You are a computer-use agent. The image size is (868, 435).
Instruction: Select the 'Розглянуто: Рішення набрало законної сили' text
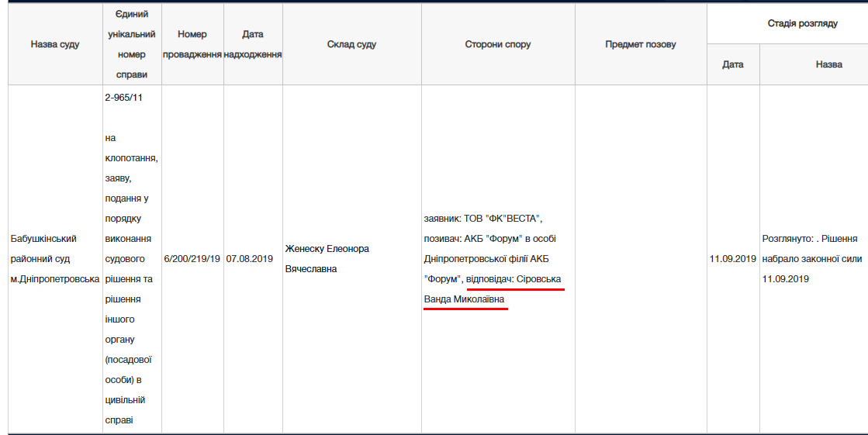(x=811, y=258)
